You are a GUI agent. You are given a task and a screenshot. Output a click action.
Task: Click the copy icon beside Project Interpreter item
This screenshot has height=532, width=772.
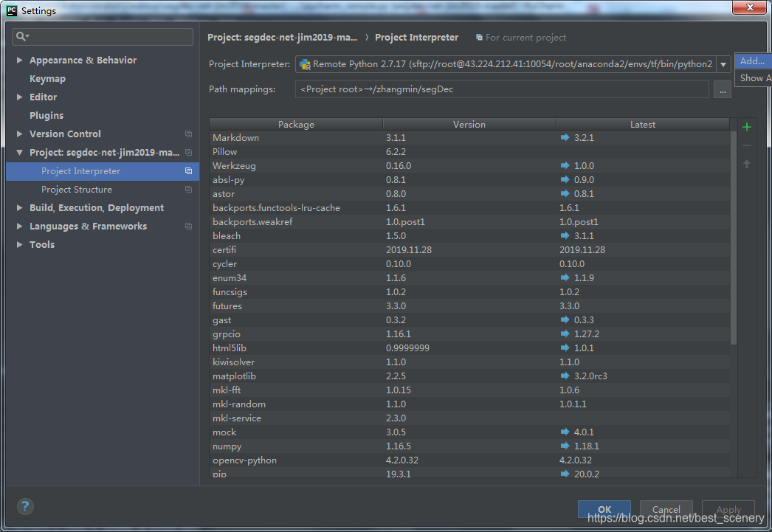(188, 170)
